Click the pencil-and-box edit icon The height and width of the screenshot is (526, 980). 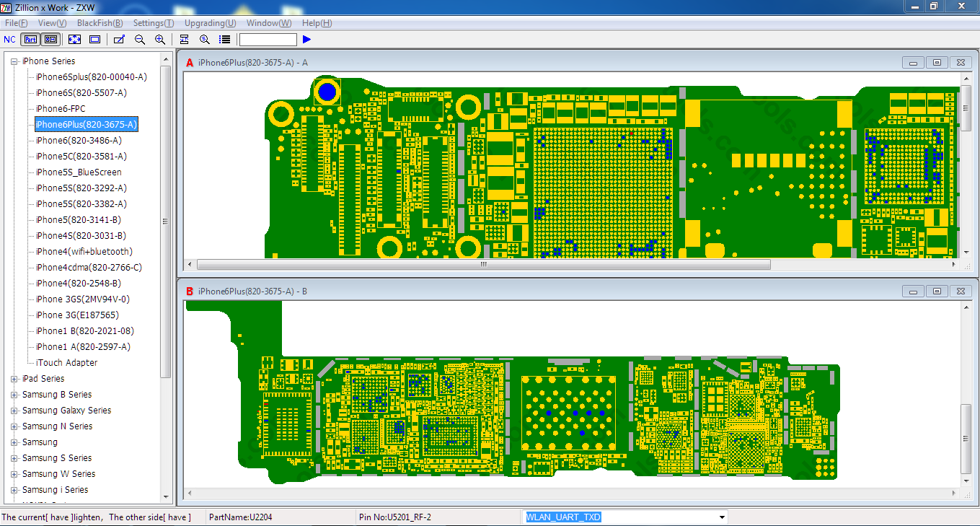click(119, 39)
